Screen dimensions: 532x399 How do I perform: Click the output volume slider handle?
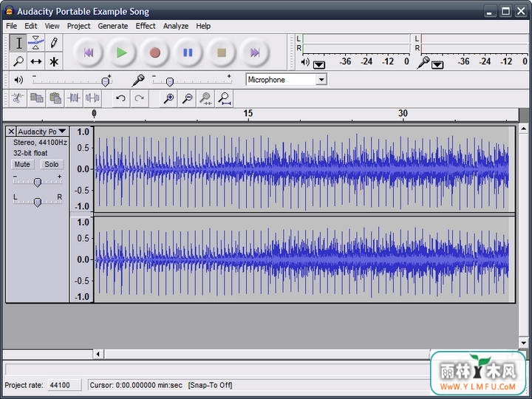(106, 82)
